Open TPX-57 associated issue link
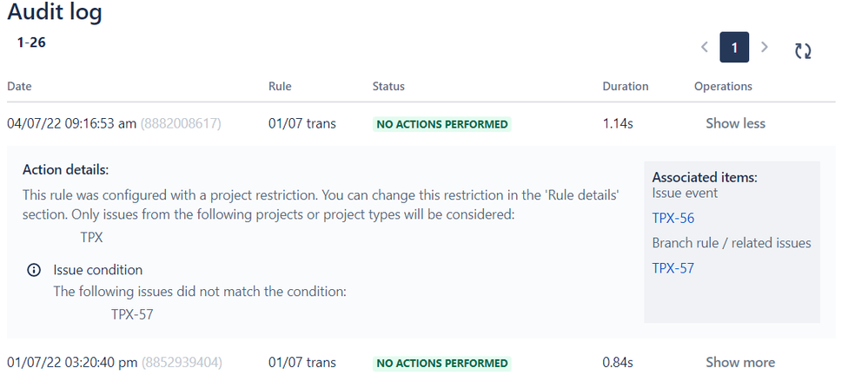This screenshot has width=868, height=388. [673, 268]
